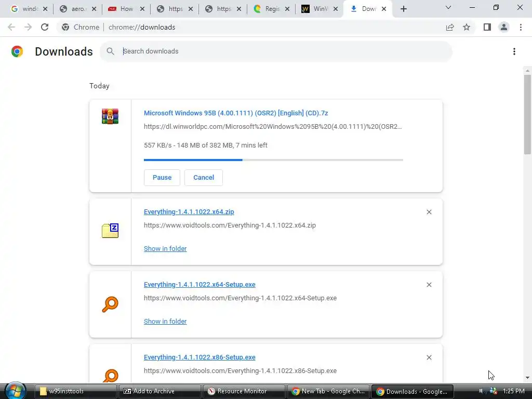532x399 pixels.
Task: Click the zip file icon for Everything x64.zip
Action: pyautogui.click(x=110, y=231)
